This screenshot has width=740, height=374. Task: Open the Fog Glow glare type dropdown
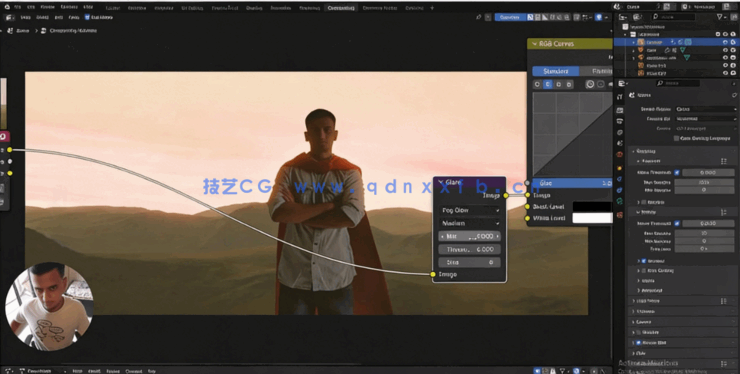(x=470, y=210)
